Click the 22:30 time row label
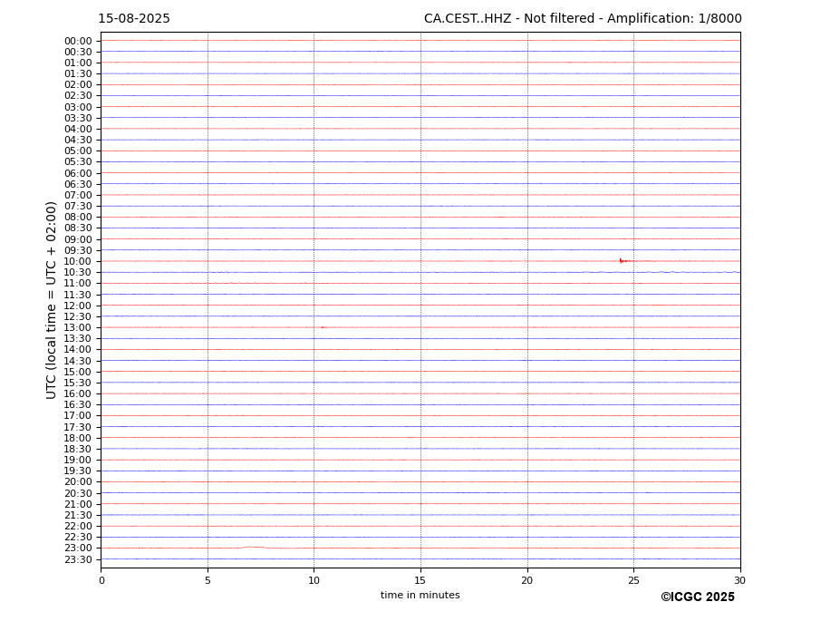The height and width of the screenshot is (631, 840). (78, 538)
